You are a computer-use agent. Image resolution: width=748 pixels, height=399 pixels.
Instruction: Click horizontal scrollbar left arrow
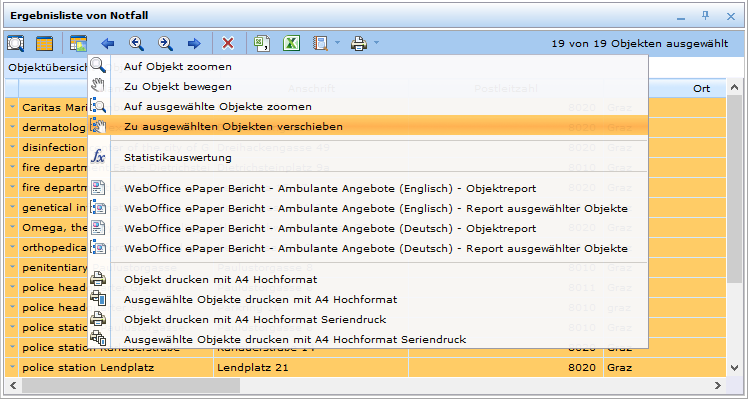[x=13, y=385]
